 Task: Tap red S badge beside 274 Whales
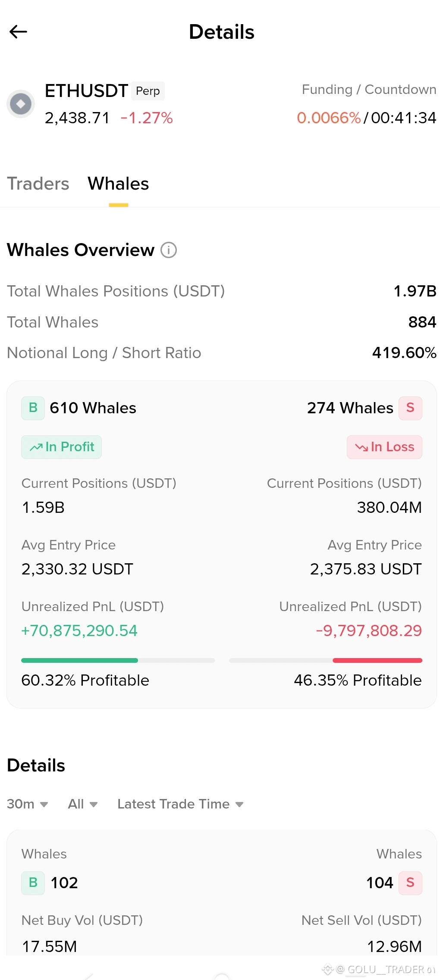(410, 408)
